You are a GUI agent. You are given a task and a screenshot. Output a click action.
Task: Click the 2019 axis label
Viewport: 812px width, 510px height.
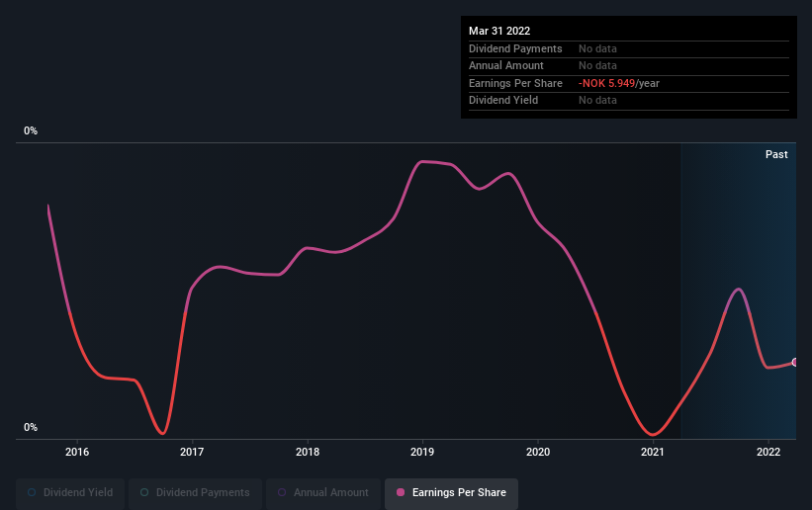(x=422, y=452)
